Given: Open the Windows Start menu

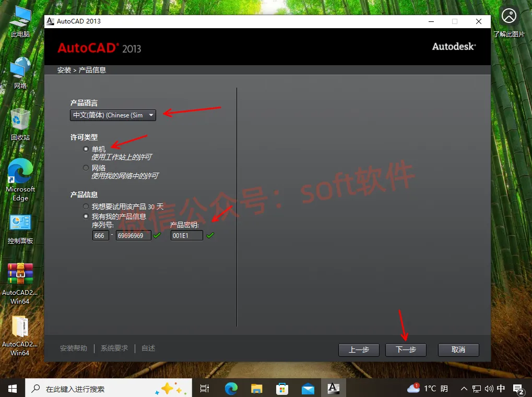Looking at the screenshot, I should click(x=13, y=389).
